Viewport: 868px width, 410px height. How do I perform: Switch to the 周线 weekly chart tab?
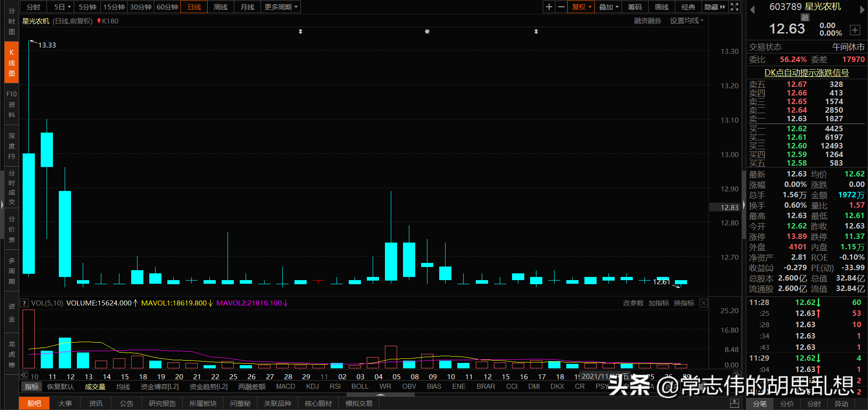coord(220,7)
